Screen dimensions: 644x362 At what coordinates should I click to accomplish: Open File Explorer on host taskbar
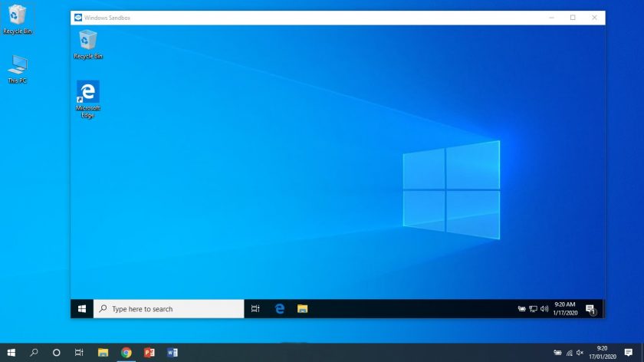pos(103,353)
